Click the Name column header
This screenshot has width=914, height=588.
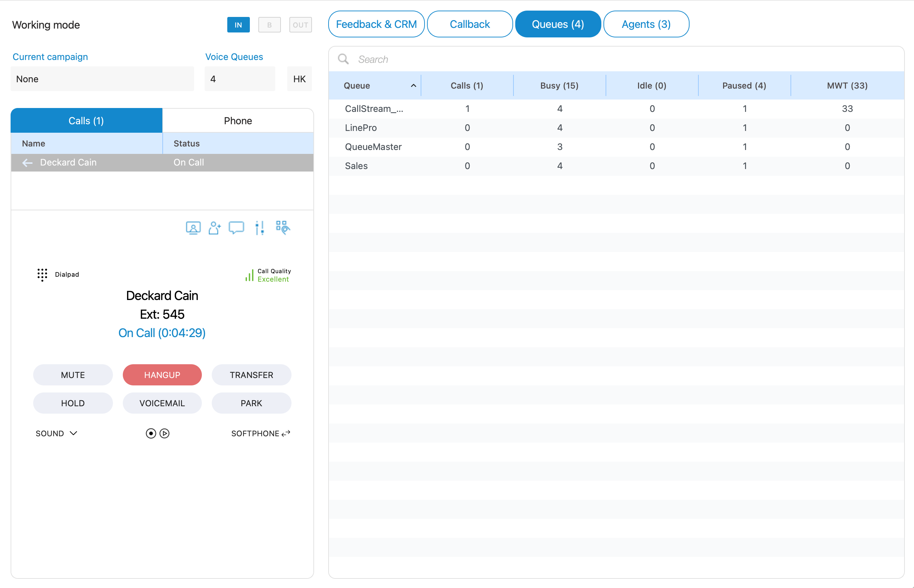tap(87, 144)
